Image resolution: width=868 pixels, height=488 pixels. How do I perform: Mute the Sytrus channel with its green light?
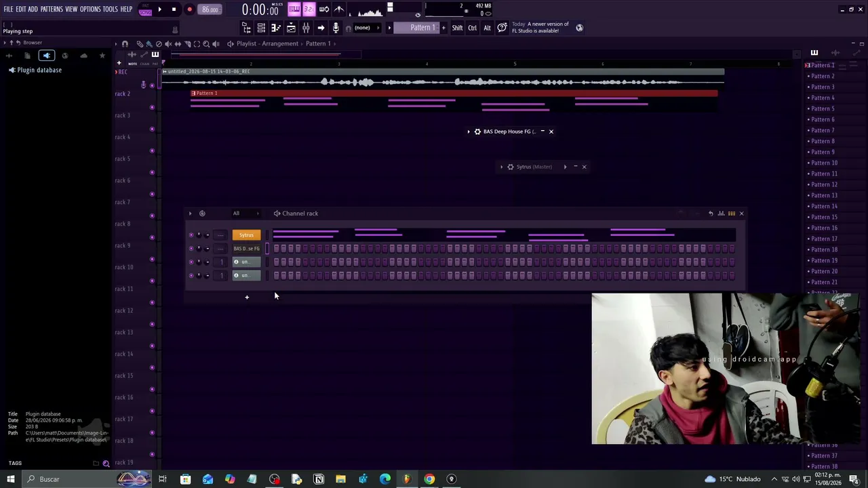click(x=191, y=235)
